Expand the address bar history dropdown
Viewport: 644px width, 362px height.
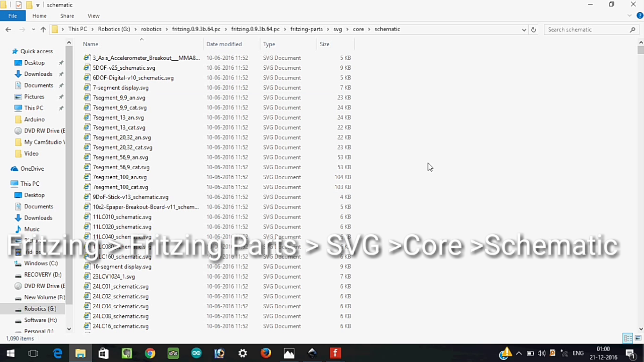(524, 30)
